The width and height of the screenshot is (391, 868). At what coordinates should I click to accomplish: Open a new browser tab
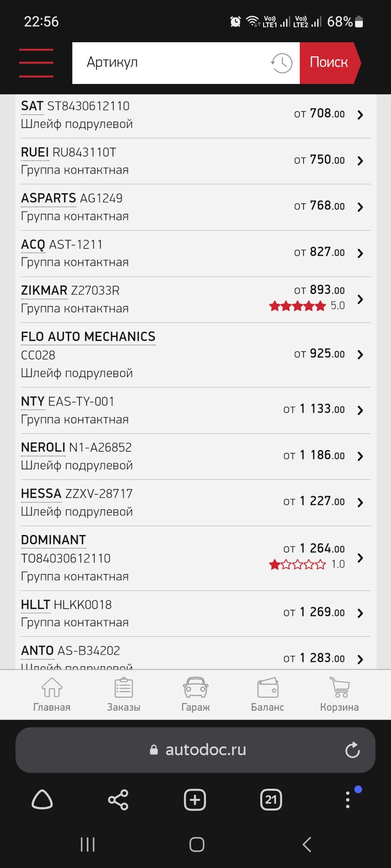pyautogui.click(x=195, y=800)
